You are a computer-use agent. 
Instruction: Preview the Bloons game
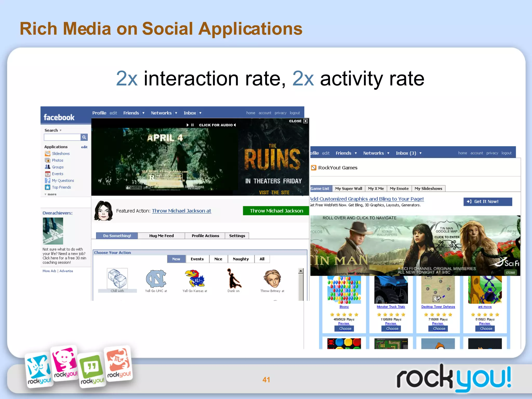coord(344,323)
